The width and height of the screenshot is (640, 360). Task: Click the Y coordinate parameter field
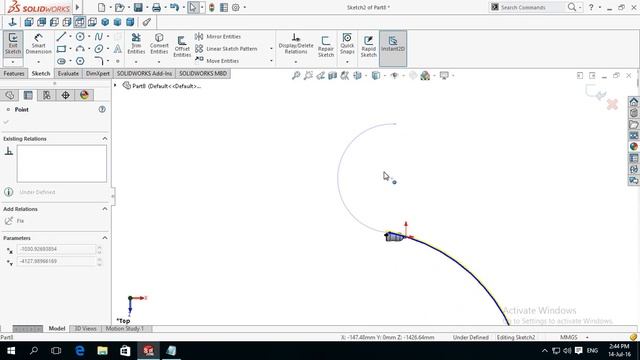click(56, 261)
